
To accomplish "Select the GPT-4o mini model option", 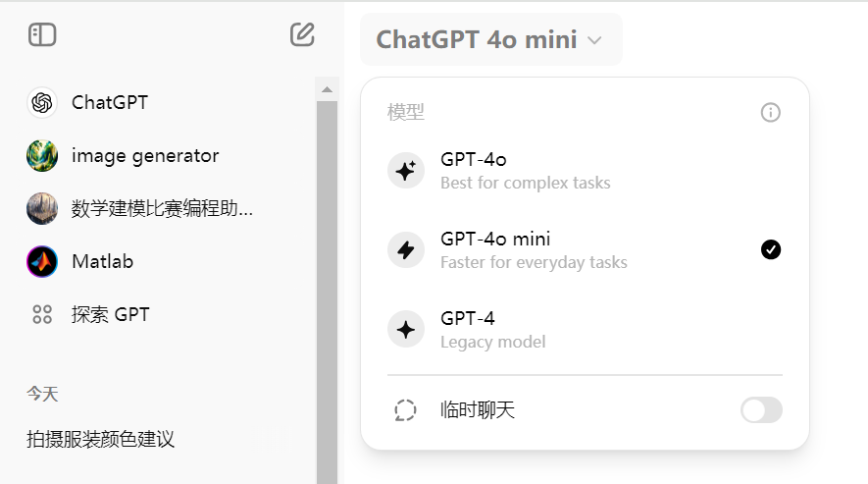I will coord(585,249).
